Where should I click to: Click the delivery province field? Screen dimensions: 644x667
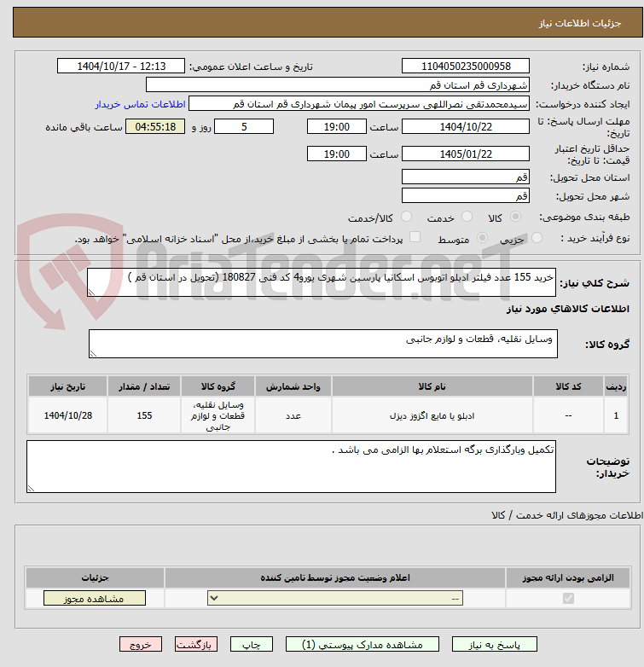[466, 177]
